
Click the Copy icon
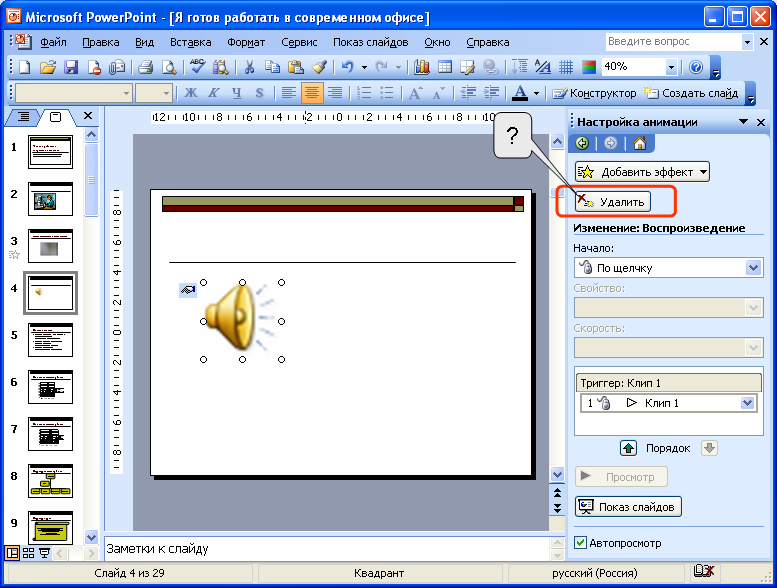(272, 67)
